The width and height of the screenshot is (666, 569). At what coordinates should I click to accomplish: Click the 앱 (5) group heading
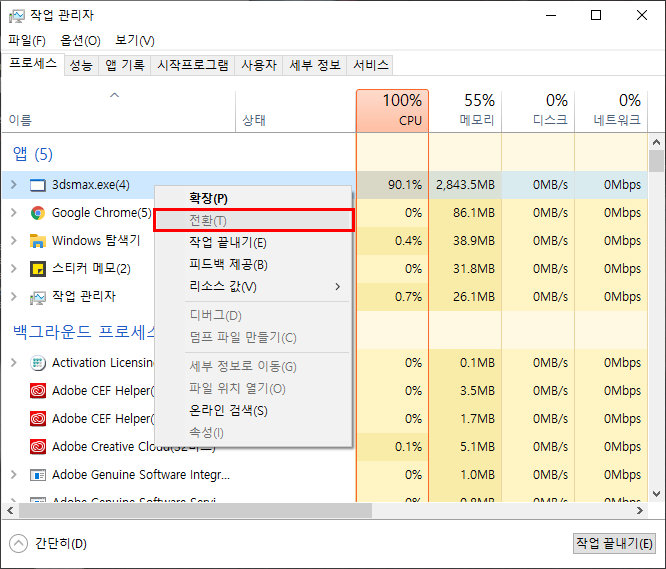(x=33, y=154)
